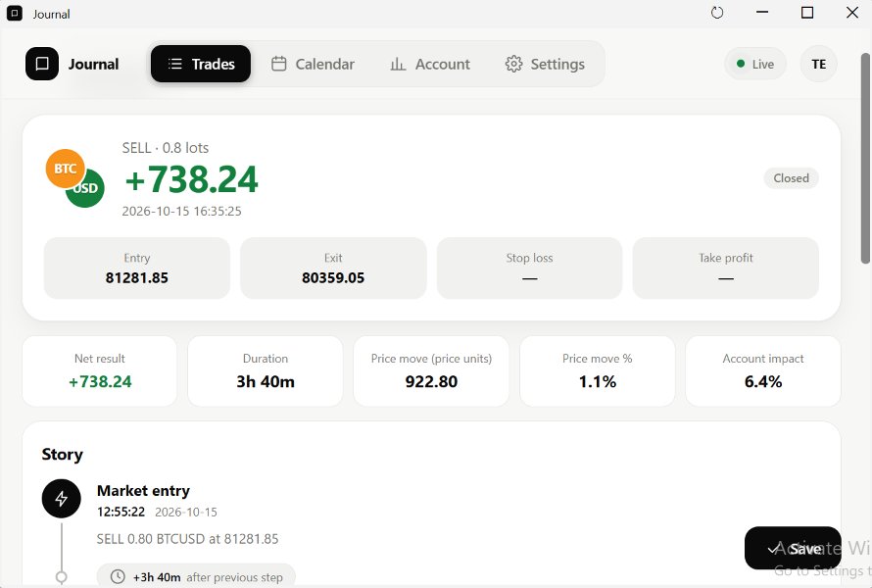The width and height of the screenshot is (872, 588).
Task: Open the Account tab
Action: tap(430, 64)
